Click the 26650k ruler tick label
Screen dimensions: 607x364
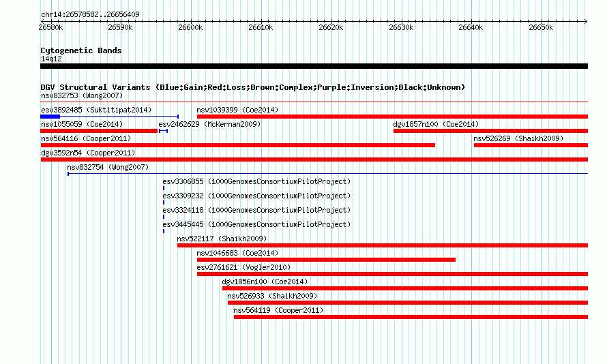pos(541,27)
